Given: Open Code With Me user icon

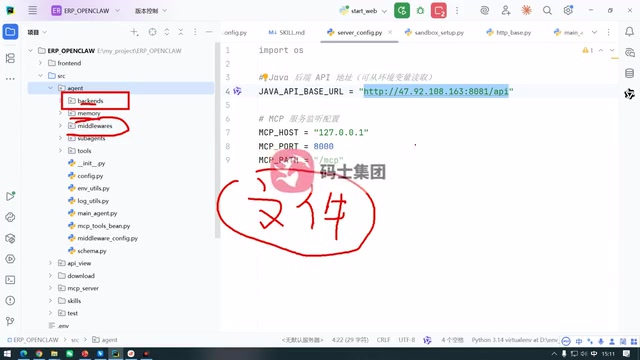Looking at the screenshot, I should [x=506, y=11].
